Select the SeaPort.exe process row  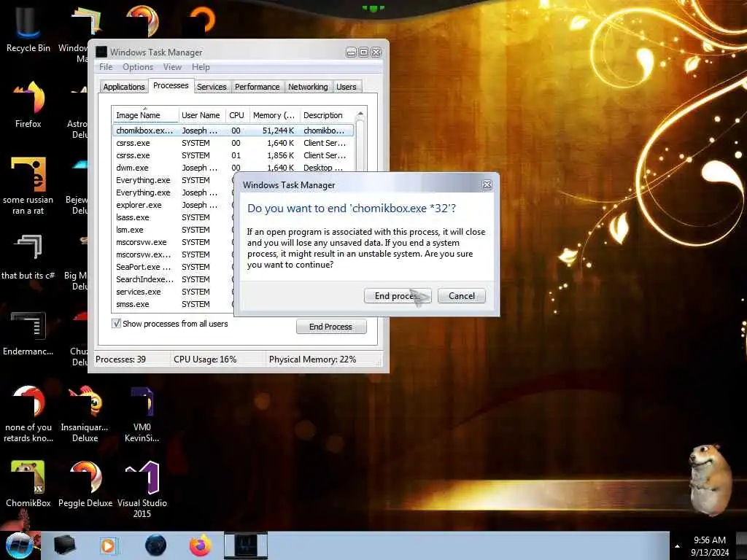pos(174,267)
